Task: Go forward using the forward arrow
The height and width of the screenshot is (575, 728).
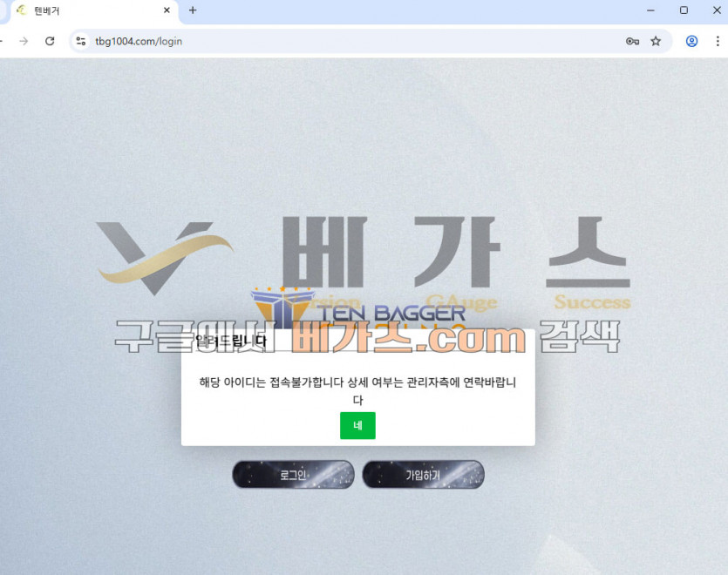Action: pos(24,41)
